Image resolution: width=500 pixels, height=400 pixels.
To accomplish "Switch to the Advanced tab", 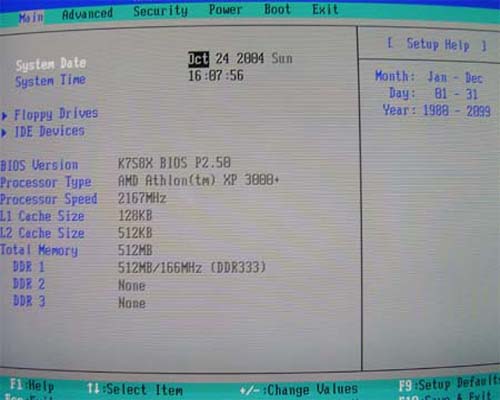I will coord(87,14).
